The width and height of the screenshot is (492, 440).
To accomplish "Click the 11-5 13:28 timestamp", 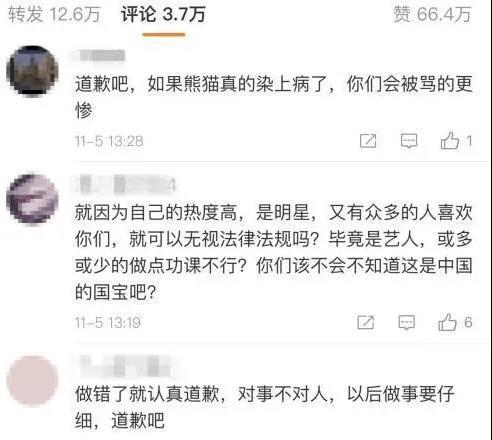I will [x=109, y=141].
